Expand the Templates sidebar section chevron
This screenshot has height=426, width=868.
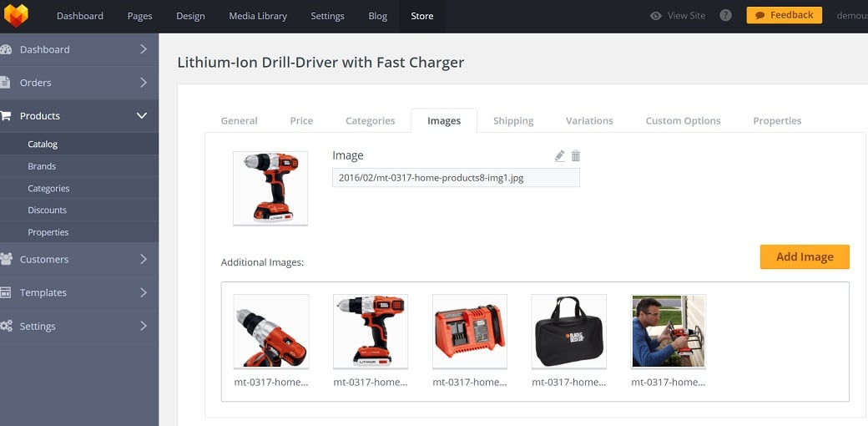point(143,292)
